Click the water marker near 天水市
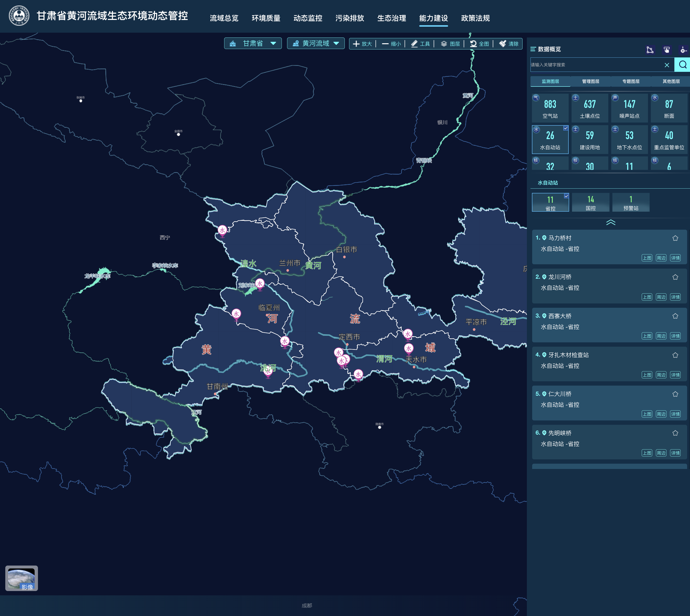Viewport: 690px width, 616px height. click(x=409, y=349)
